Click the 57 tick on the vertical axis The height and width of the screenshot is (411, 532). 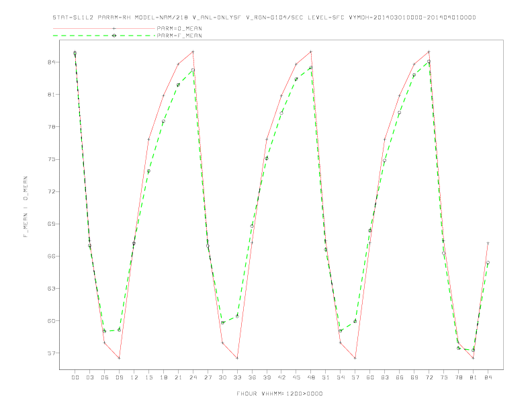coord(52,353)
